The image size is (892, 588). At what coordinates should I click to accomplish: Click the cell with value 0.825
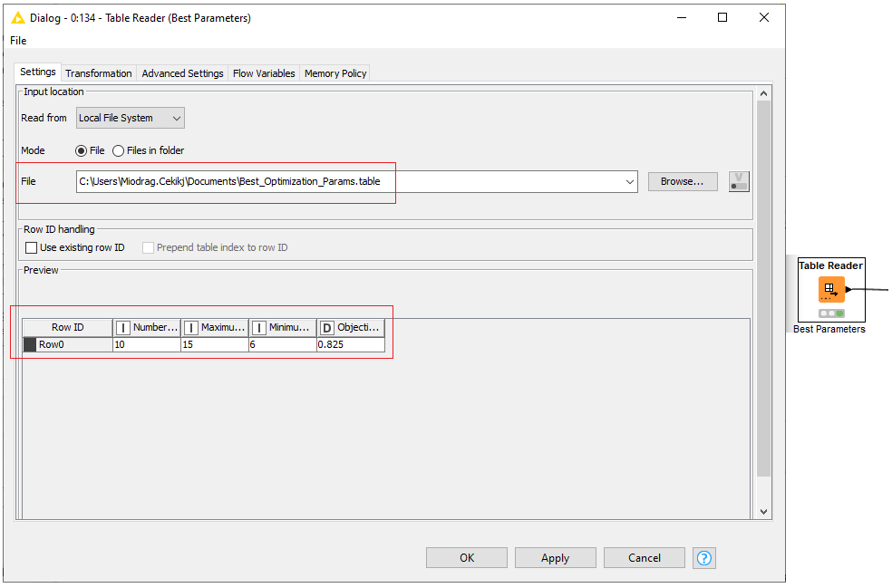click(x=351, y=344)
